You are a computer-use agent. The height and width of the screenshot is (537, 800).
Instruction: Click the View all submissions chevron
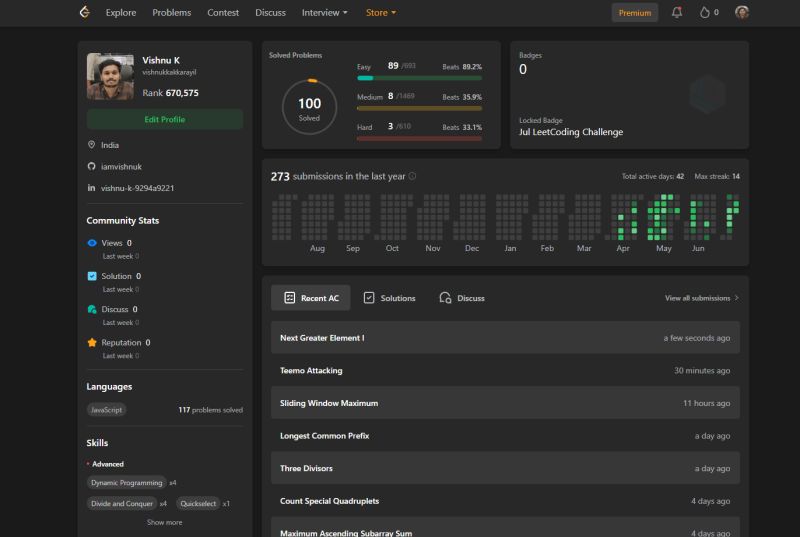point(736,298)
